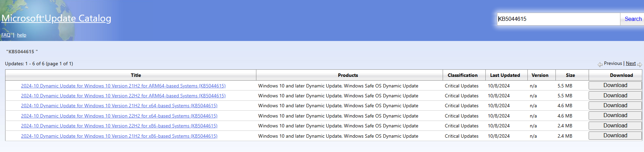Click 10/8/2024 date in 22H2 ARM64 row
The image size is (644, 152).
tap(499, 96)
